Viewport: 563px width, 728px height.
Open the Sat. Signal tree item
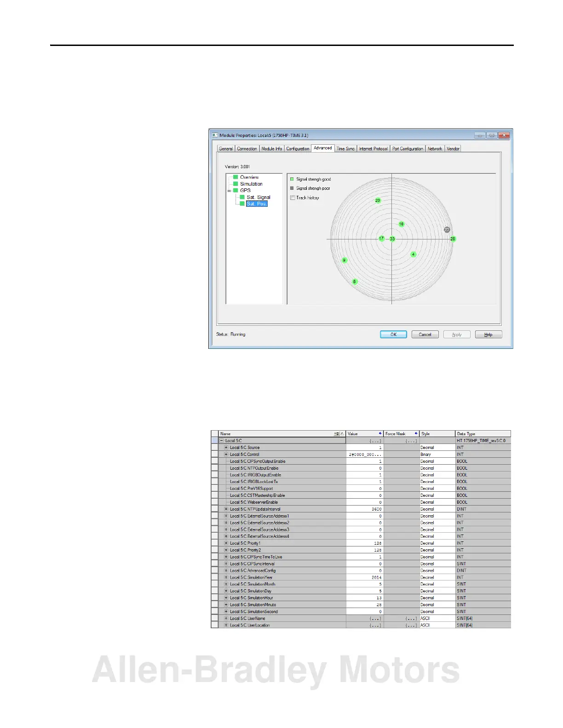tap(259, 197)
